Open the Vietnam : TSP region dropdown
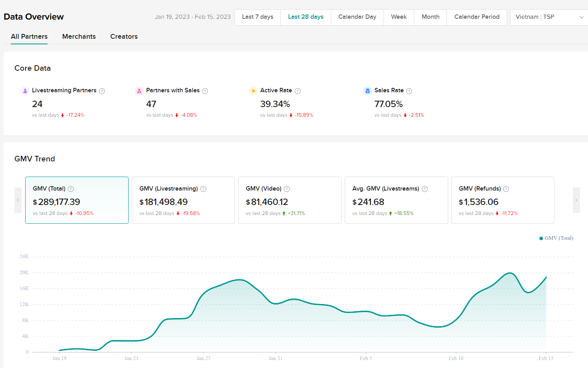Viewport: 588px width, 368px height. (x=549, y=17)
